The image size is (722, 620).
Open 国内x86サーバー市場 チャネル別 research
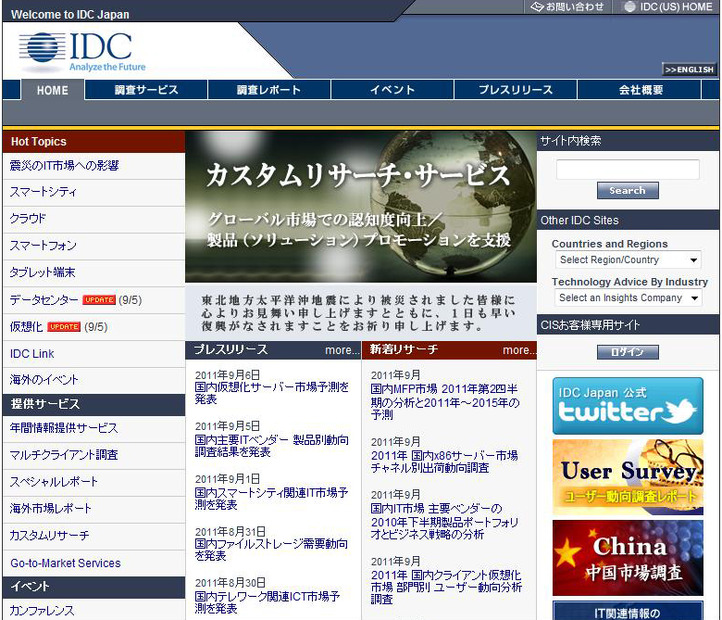tap(444, 462)
